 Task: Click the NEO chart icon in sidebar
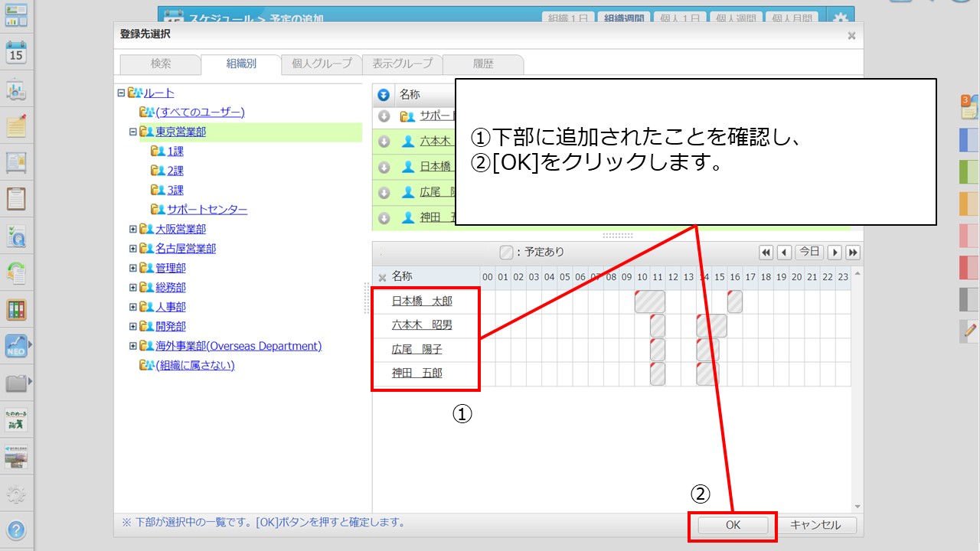[x=16, y=347]
